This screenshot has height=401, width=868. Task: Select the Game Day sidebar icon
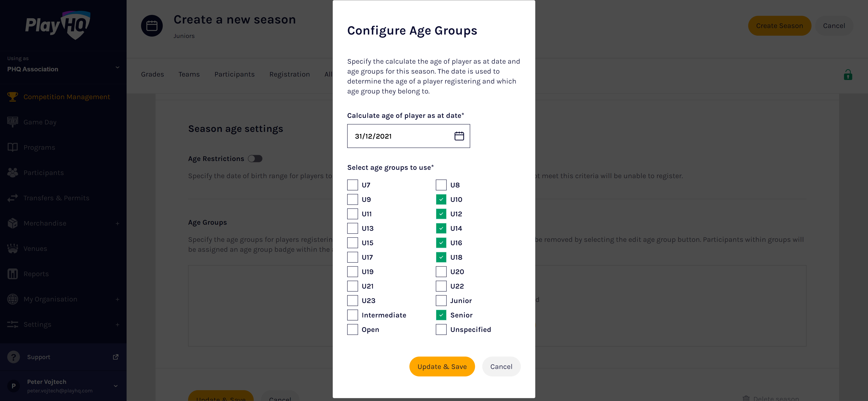click(x=12, y=122)
